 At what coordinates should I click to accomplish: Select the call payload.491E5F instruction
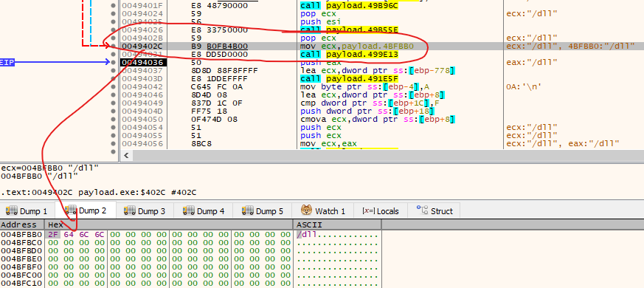pyautogui.click(x=349, y=78)
